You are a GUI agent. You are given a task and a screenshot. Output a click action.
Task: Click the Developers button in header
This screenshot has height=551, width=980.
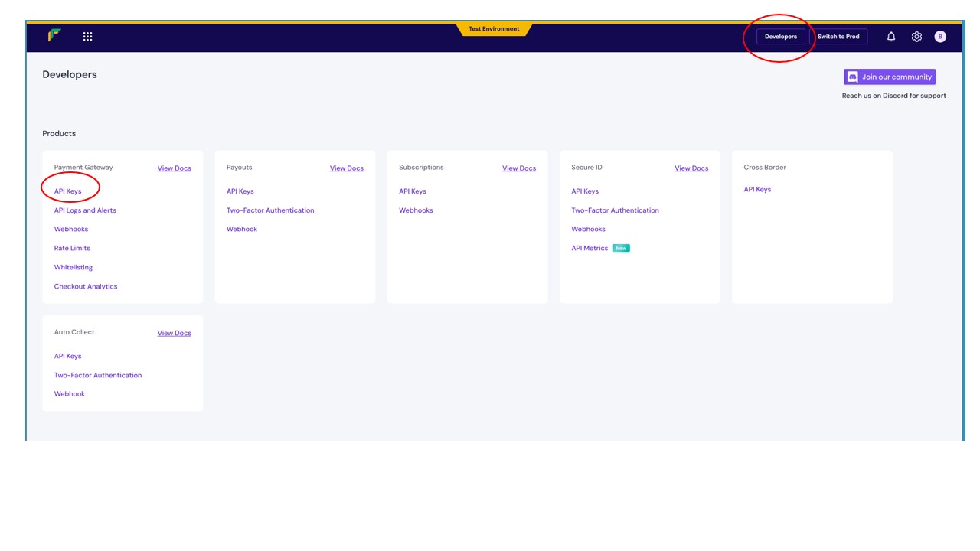click(x=780, y=37)
